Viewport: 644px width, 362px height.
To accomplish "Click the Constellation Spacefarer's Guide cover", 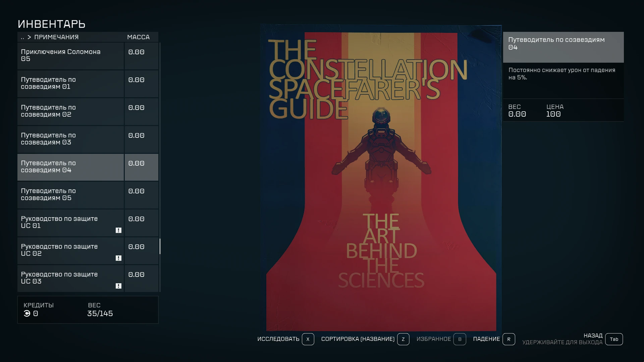I will [x=381, y=178].
